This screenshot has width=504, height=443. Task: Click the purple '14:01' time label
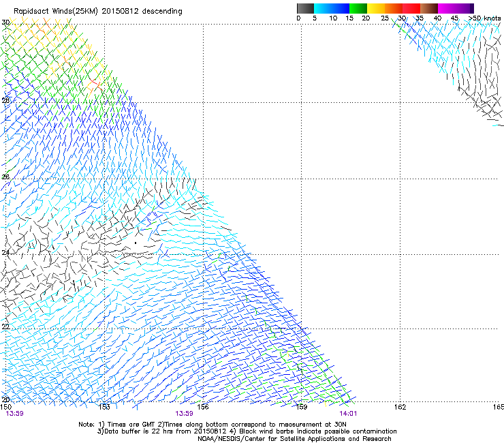(348, 414)
